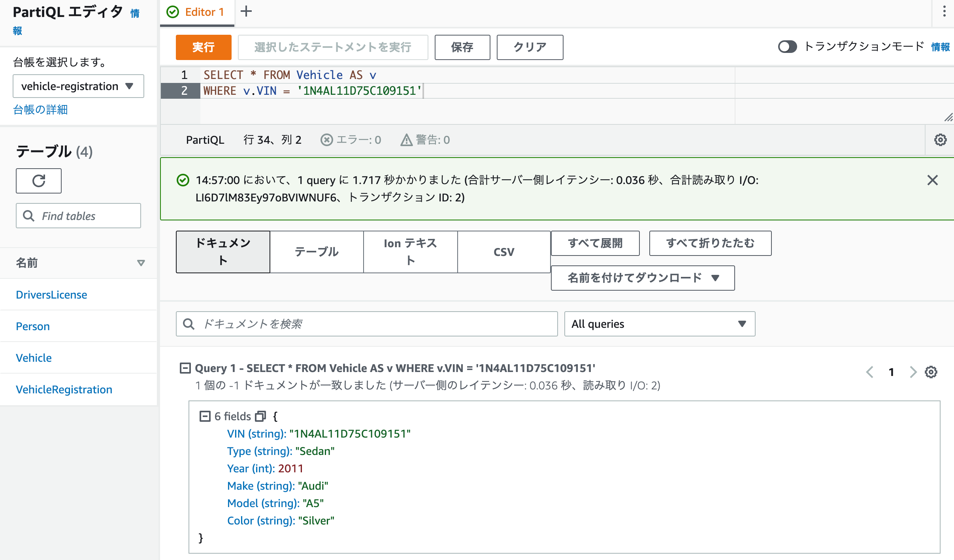The image size is (954, 560).
Task: Click the Year field 2011 value
Action: pyautogui.click(x=290, y=468)
